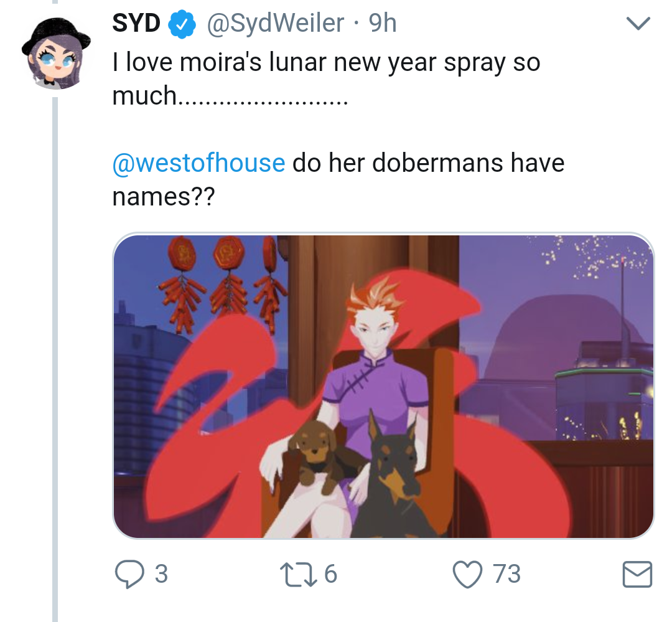View the Moira spray image
This screenshot has height=622, width=672.
(x=383, y=385)
